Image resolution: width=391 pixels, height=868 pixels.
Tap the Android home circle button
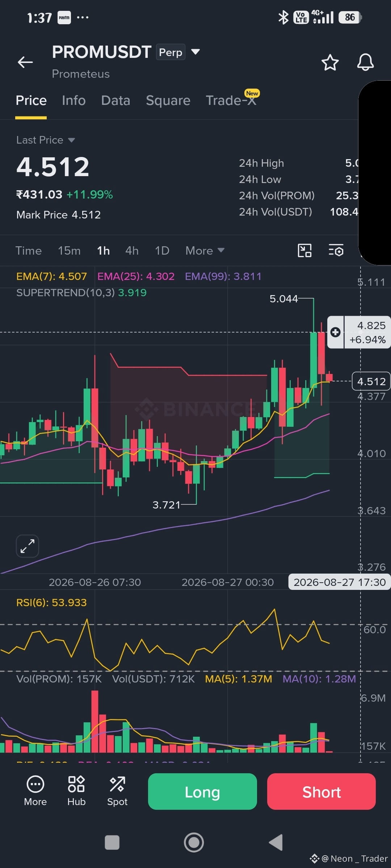click(194, 842)
